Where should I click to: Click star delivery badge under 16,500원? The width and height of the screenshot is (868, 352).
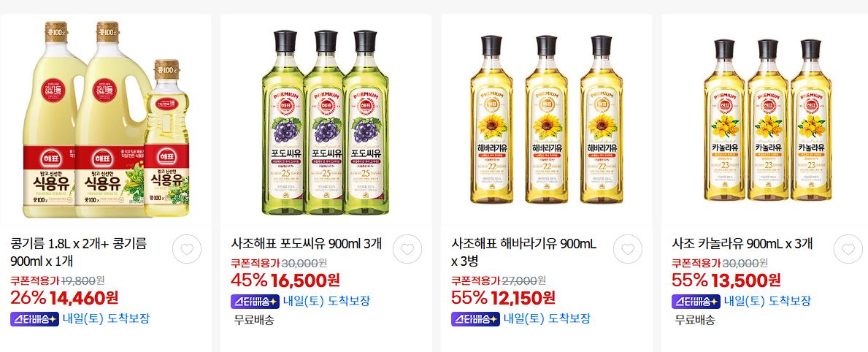tap(255, 302)
